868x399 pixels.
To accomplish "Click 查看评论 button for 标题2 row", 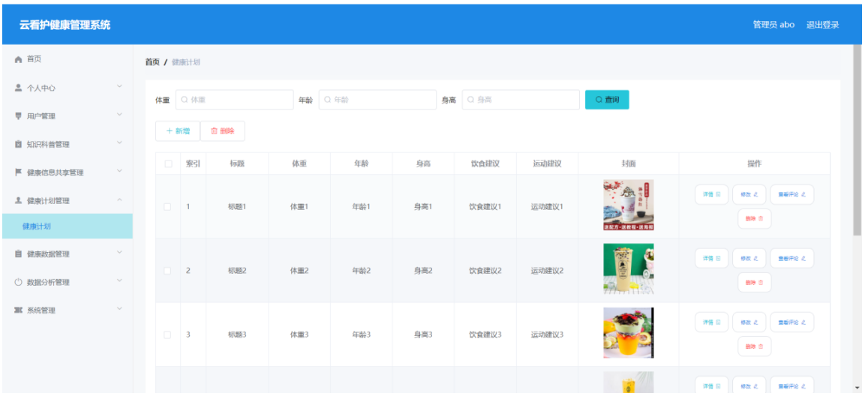I will point(791,259).
